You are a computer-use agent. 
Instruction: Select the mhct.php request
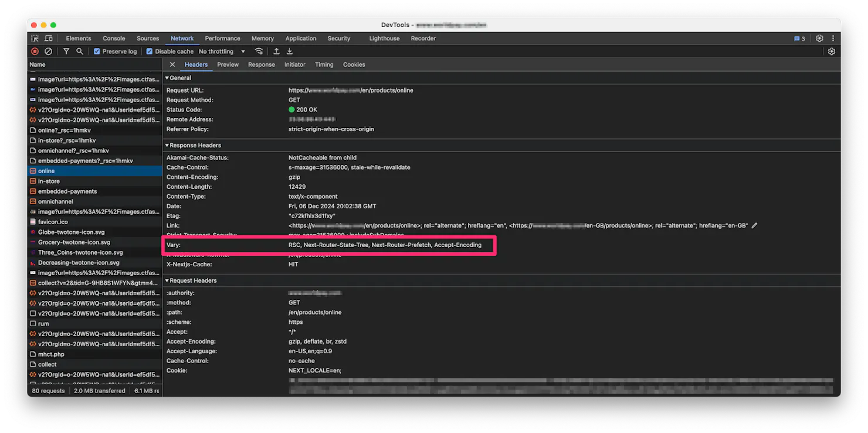pyautogui.click(x=95, y=354)
